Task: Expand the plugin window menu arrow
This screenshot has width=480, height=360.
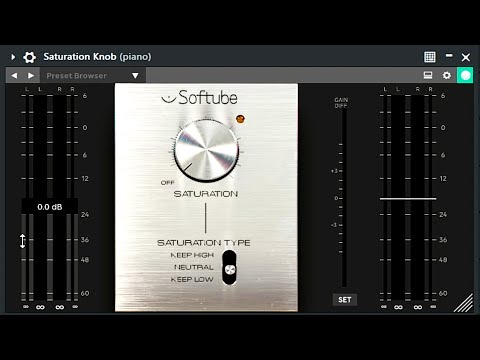Action: pyautogui.click(x=13, y=57)
